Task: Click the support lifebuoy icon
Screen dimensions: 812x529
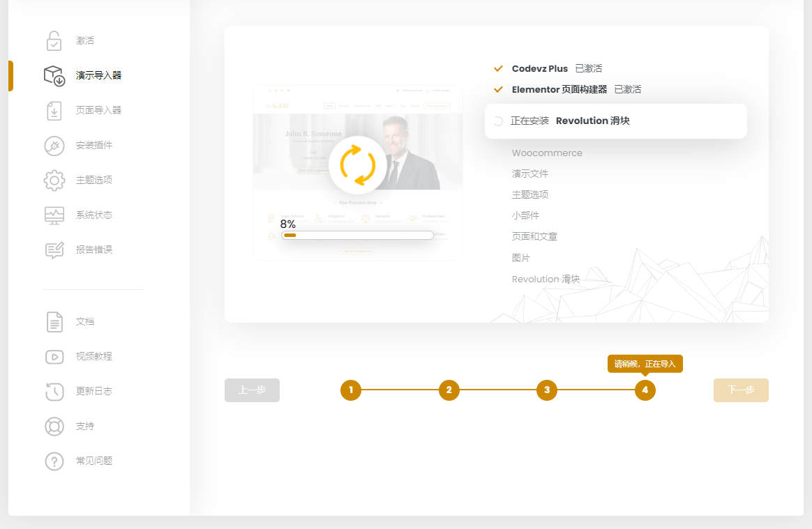Action: pos(54,427)
